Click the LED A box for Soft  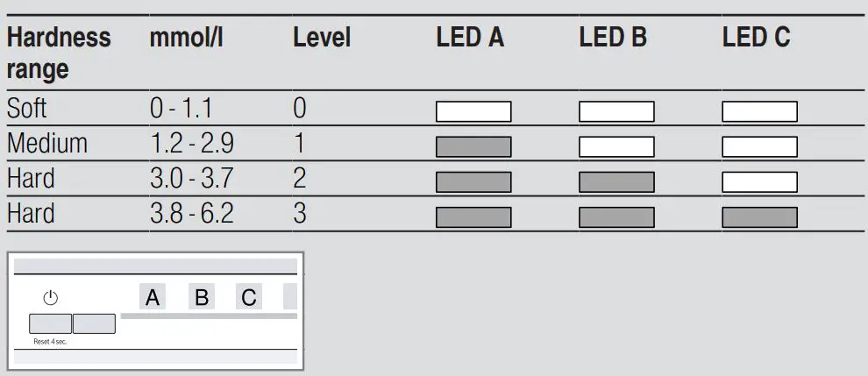[x=473, y=112]
